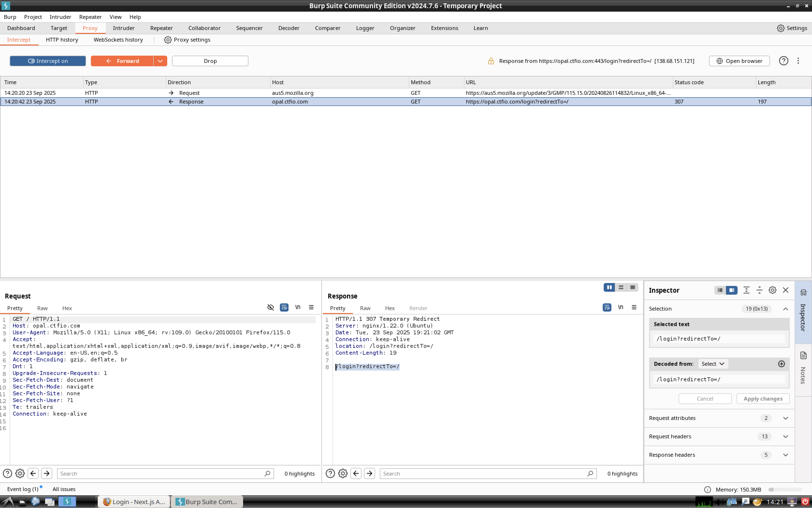This screenshot has height=508, width=812.
Task: Toggle show newline characters in the Response
Action: pos(620,307)
